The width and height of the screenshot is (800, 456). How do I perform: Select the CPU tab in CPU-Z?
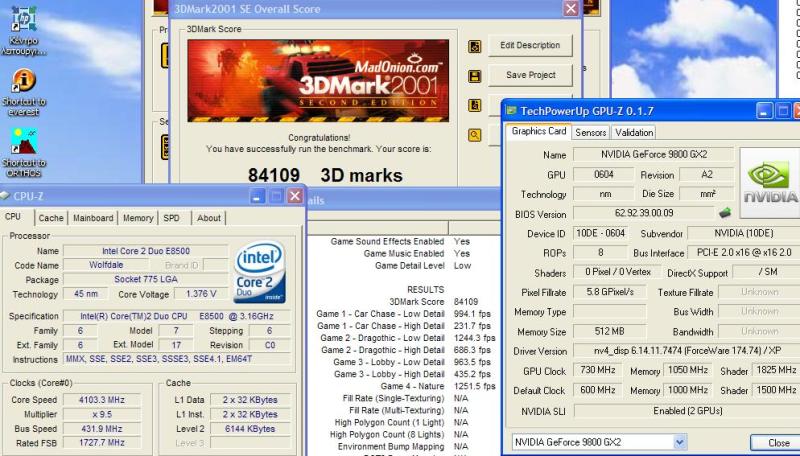(x=13, y=217)
